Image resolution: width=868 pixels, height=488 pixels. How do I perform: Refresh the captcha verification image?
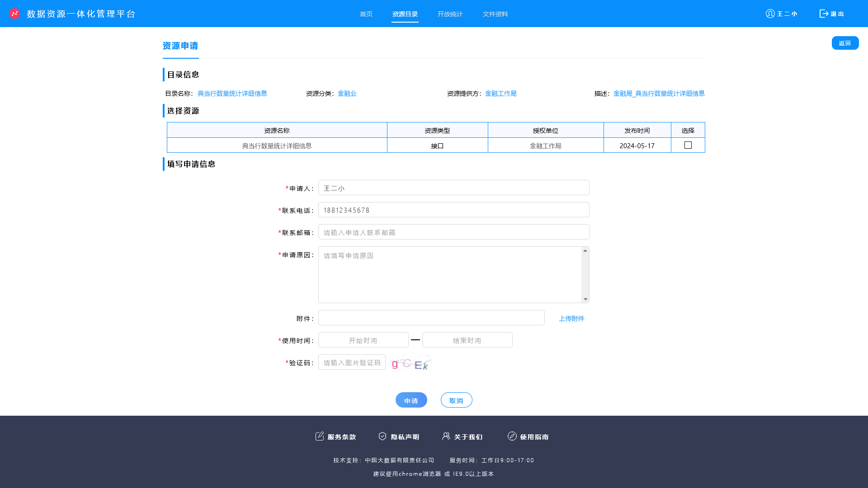410,363
